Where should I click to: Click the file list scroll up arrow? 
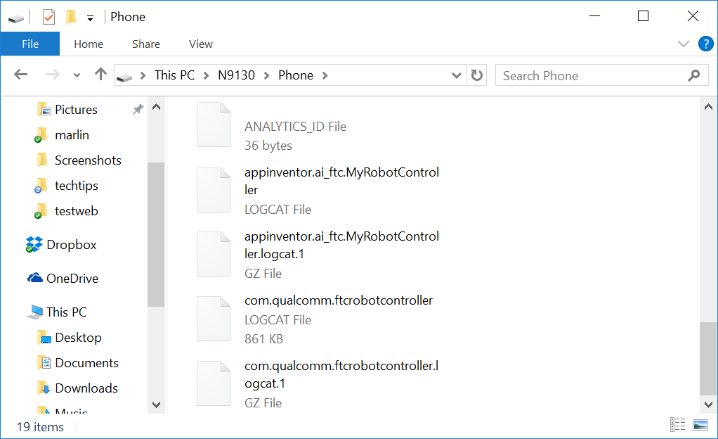pyautogui.click(x=708, y=107)
